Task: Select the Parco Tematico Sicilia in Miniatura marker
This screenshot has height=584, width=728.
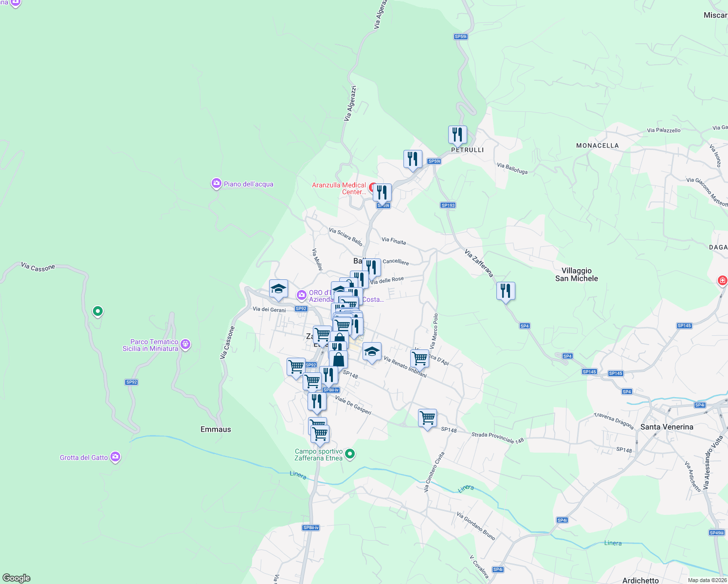Action: point(185,343)
